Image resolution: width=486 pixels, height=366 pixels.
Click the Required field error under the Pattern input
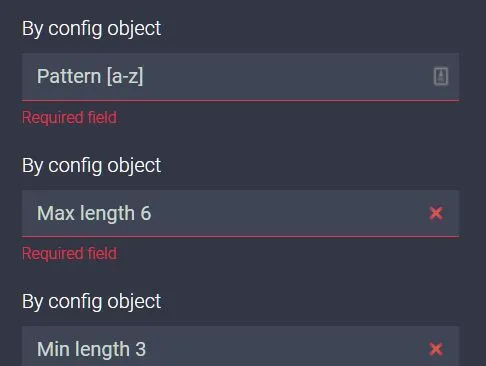coord(69,118)
